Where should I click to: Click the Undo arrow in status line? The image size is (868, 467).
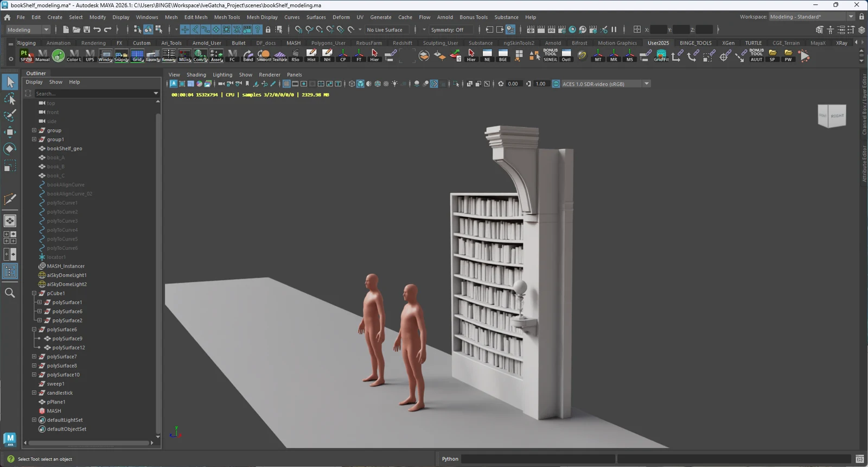pos(97,30)
